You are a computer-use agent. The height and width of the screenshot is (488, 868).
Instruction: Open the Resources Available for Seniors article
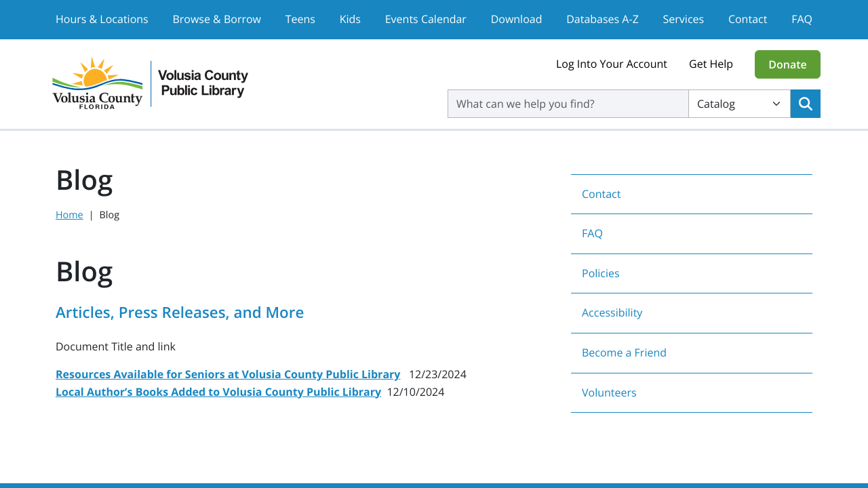pos(228,374)
